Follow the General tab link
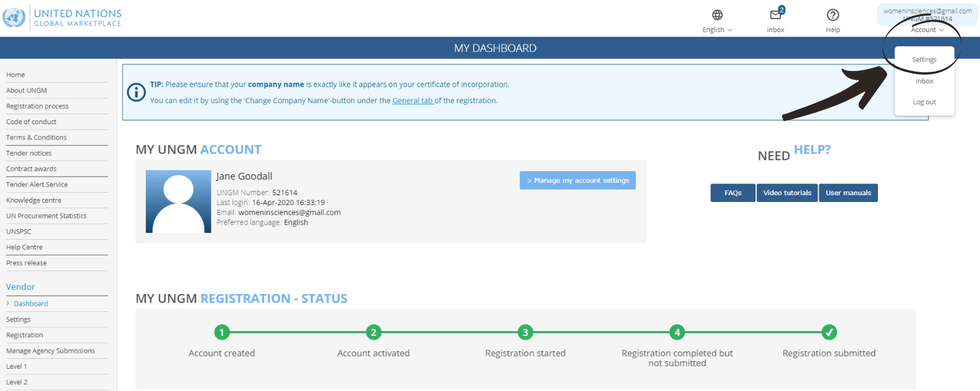 [412, 101]
